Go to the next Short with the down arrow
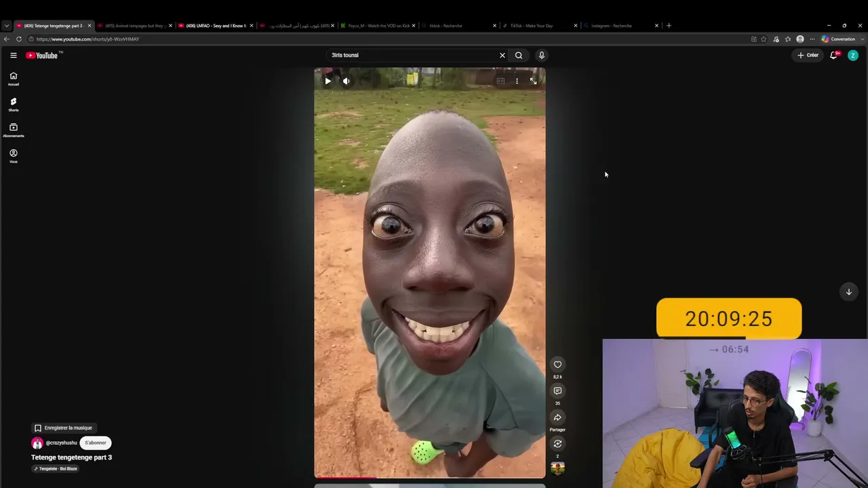The width and height of the screenshot is (868, 488). 848,292
